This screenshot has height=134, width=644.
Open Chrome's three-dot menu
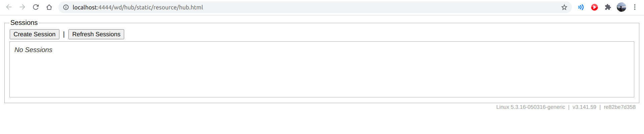pos(635,7)
